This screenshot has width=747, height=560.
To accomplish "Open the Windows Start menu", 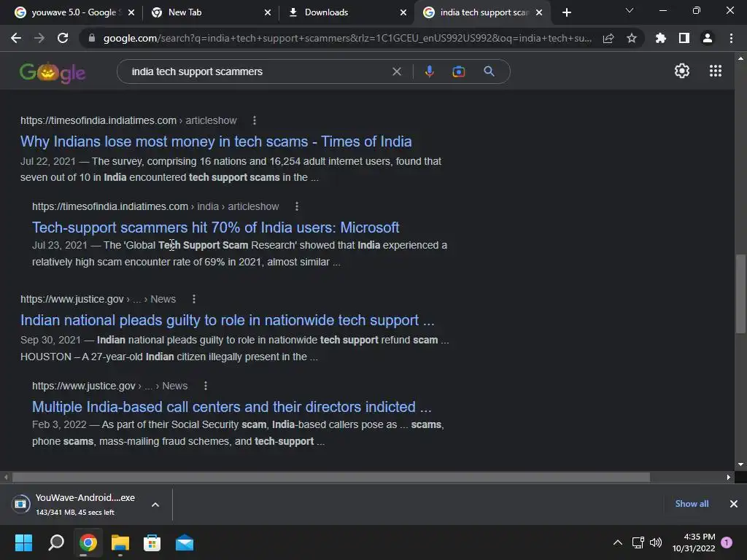I will pyautogui.click(x=23, y=542).
